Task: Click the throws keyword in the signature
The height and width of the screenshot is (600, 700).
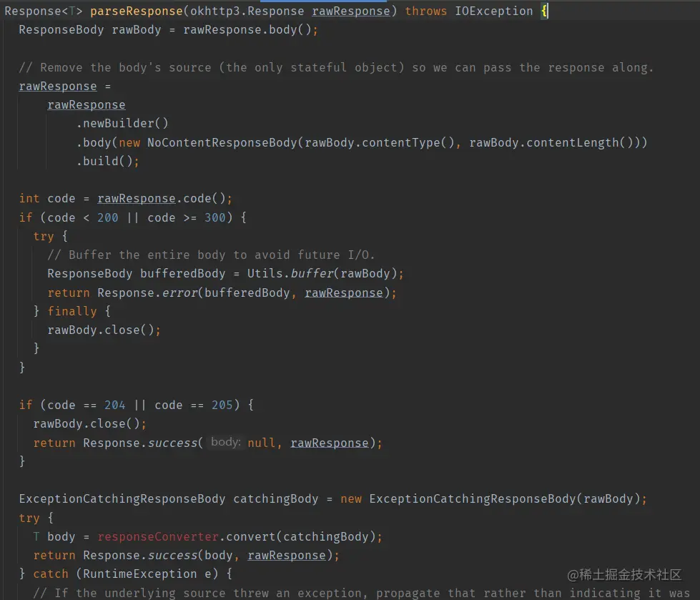Action: pyautogui.click(x=426, y=11)
